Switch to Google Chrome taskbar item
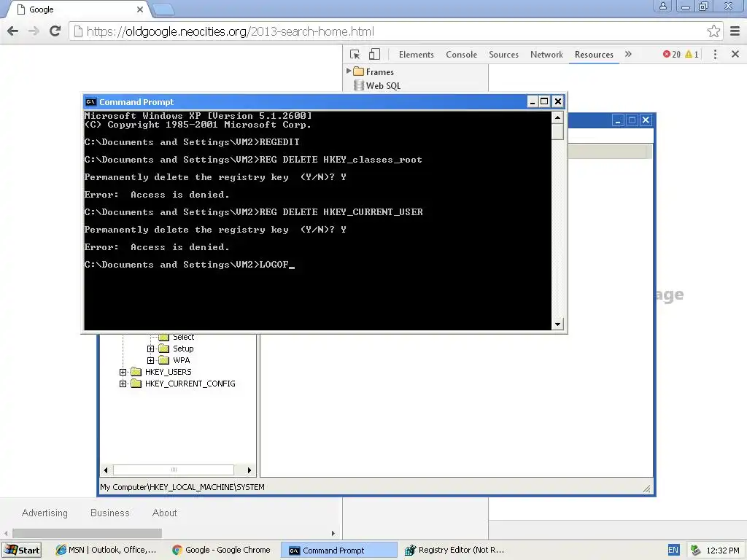The width and height of the screenshot is (747, 560). (222, 550)
